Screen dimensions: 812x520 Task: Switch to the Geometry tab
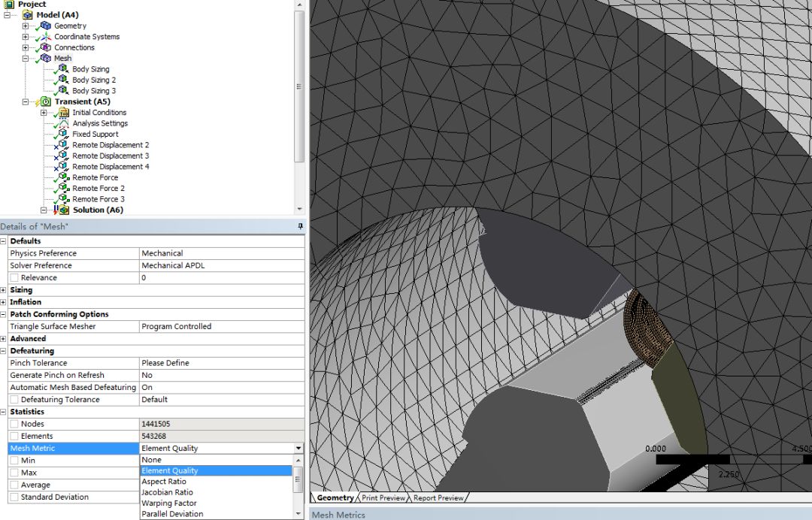point(335,497)
